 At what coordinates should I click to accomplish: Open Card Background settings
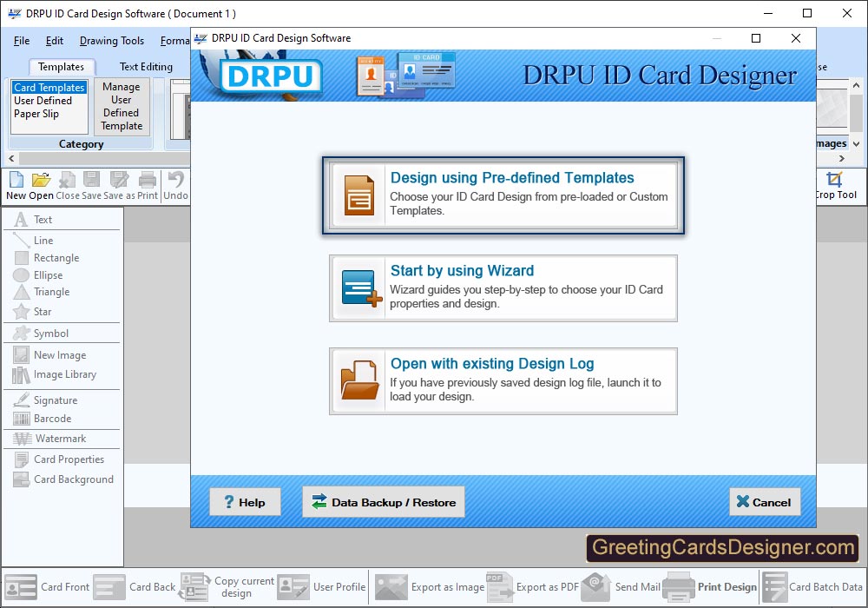click(x=62, y=479)
